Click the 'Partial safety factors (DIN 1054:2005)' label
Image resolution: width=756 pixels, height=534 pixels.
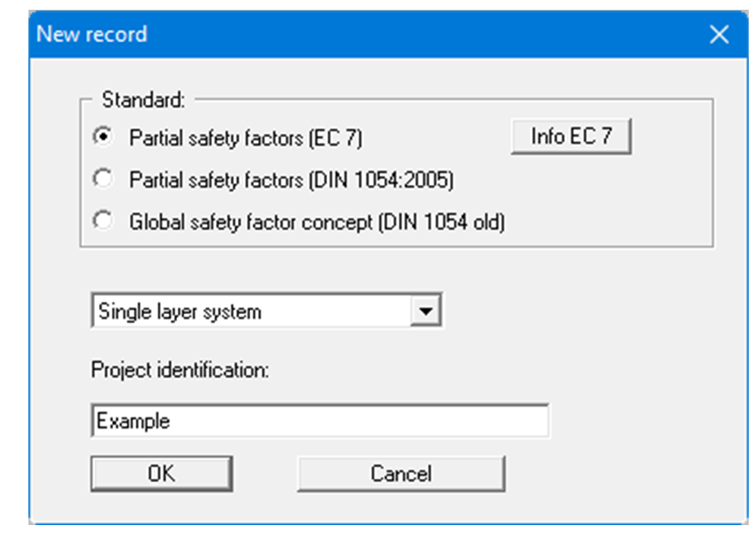[x=291, y=180]
